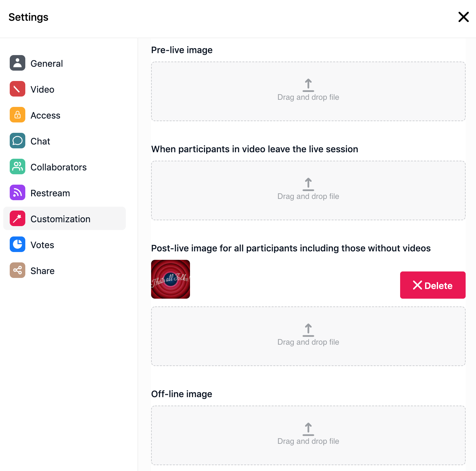Click the participants-leave image drop zone
The width and height of the screenshot is (476, 471).
[308, 190]
